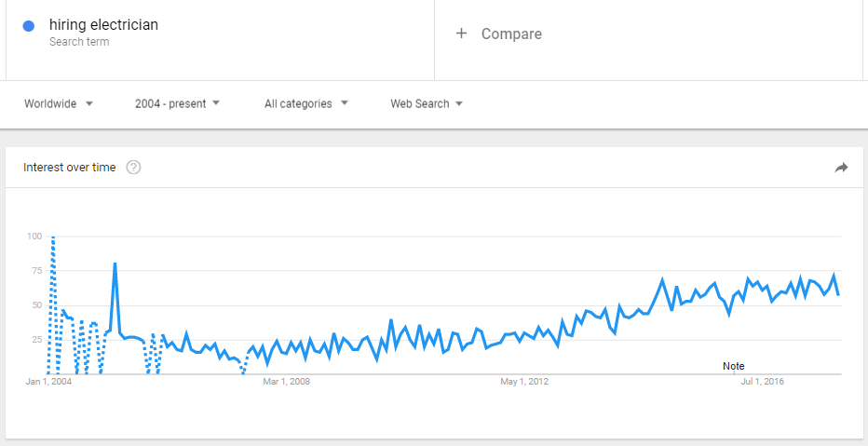This screenshot has width=868, height=446.
Task: Click the 75 value on the y-axis
Action: coord(36,271)
